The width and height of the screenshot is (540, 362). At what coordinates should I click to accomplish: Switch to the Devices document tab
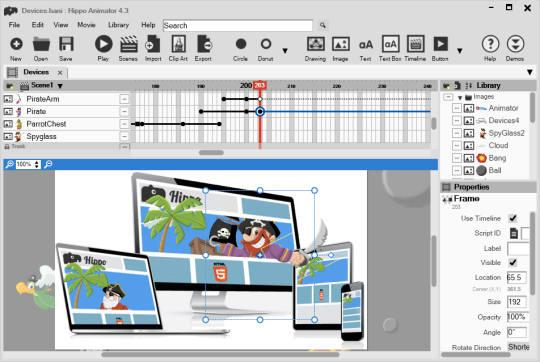coord(36,72)
